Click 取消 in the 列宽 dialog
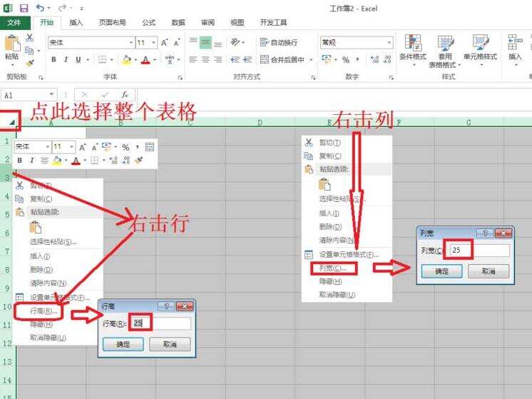This screenshot has width=532, height=399. [488, 271]
